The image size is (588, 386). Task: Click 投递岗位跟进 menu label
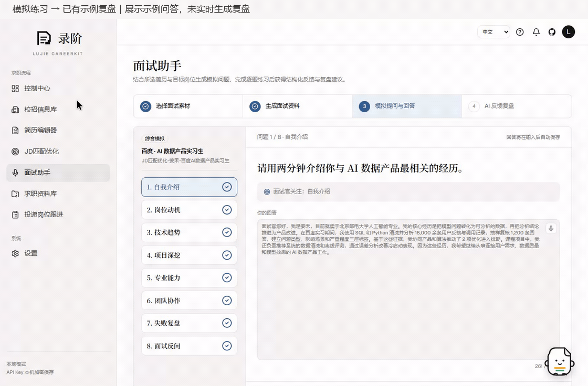click(x=44, y=215)
